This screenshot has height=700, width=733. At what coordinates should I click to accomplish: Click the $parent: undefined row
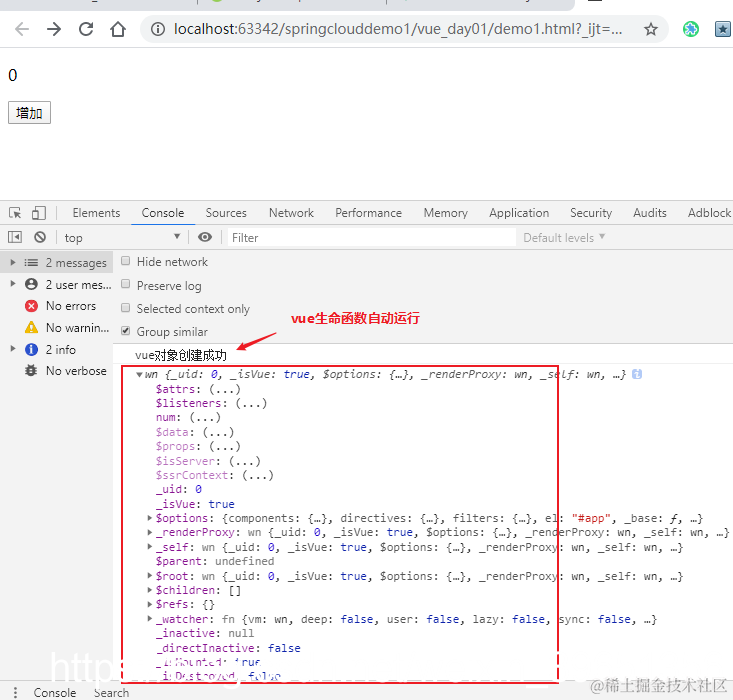pyautogui.click(x=215, y=561)
